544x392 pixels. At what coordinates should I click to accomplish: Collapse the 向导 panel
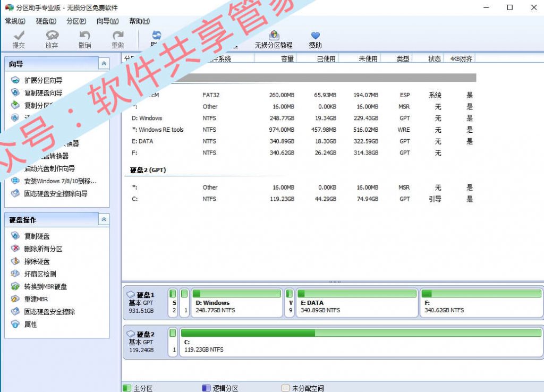click(x=104, y=64)
